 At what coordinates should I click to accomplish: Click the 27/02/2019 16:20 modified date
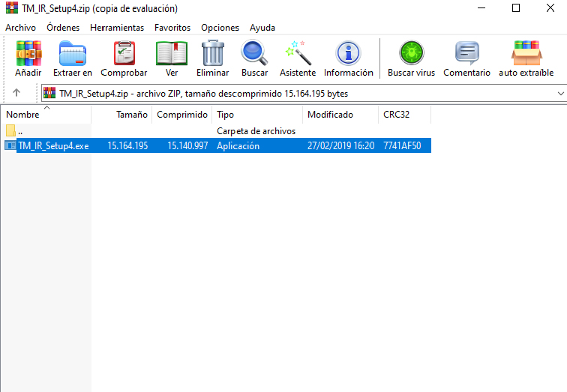[x=340, y=145]
